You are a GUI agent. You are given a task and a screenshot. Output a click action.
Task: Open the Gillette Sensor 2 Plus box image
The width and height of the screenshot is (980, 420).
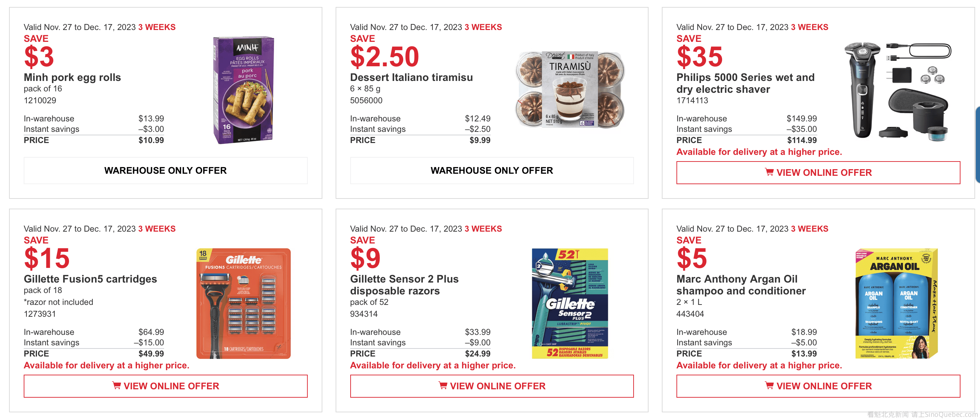pyautogui.click(x=569, y=303)
